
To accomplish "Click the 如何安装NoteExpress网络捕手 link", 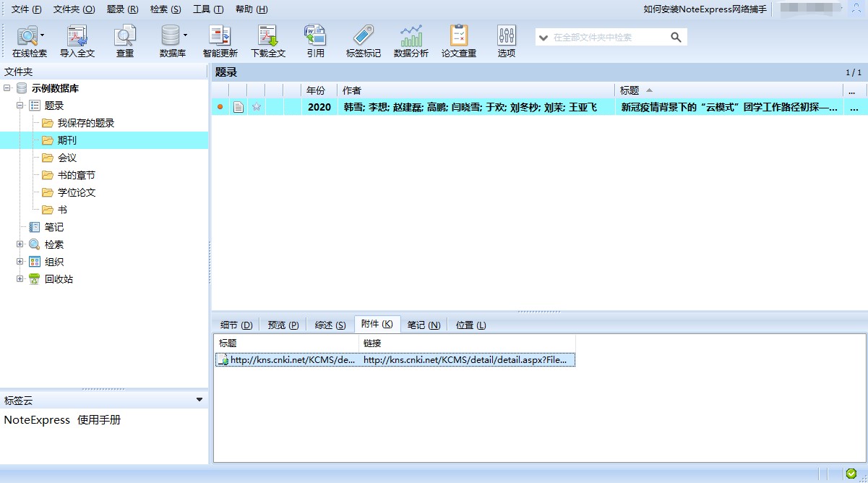I will click(x=705, y=9).
